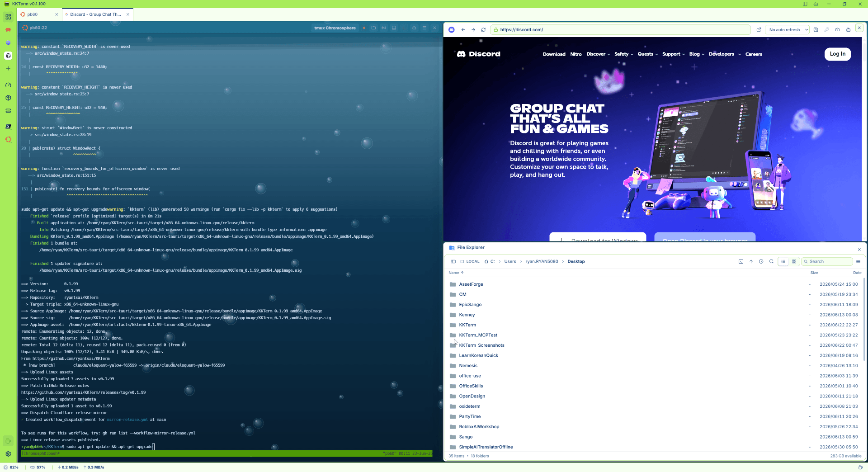This screenshot has width=868, height=472.
Task: Go up one folder in File Explorer
Action: click(751, 261)
